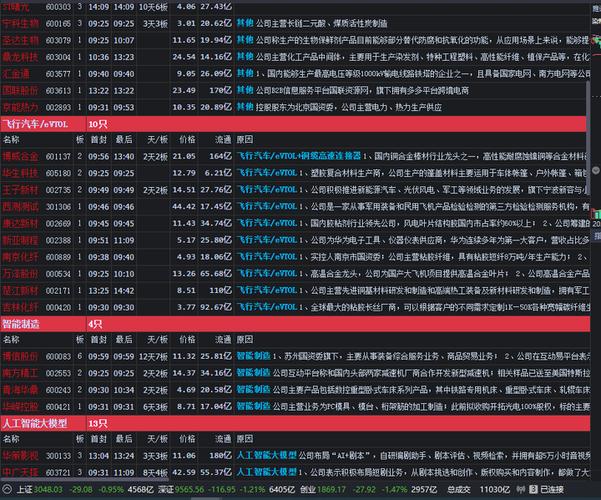
Task: Select stock row with code 603613
Action: (x=295, y=90)
